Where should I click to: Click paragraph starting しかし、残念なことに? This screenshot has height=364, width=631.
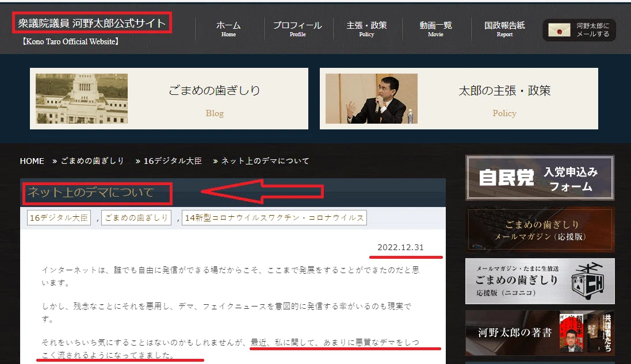pos(227,312)
